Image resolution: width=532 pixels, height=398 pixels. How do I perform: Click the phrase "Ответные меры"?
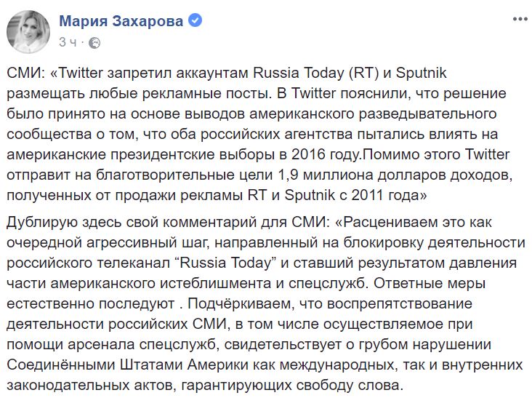(x=430, y=284)
